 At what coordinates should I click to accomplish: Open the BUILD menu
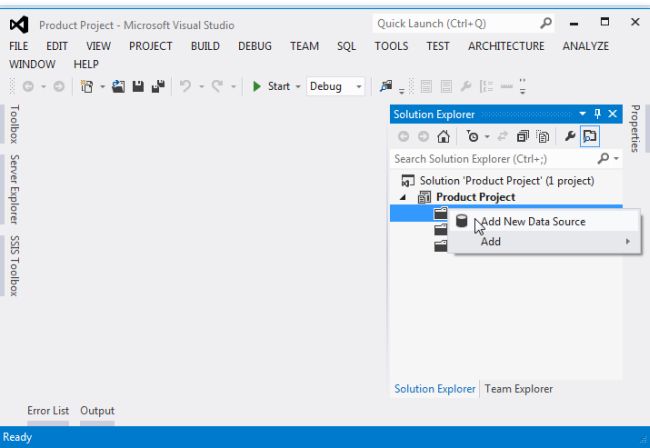tap(205, 46)
